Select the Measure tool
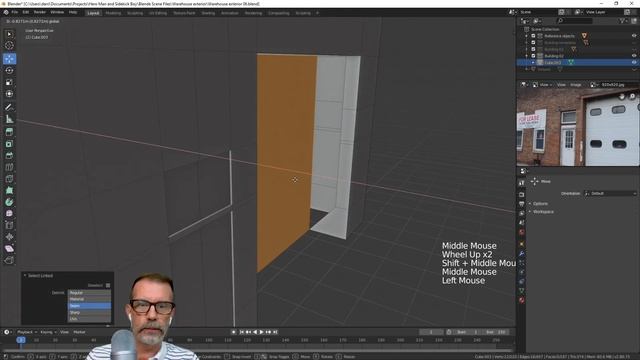640x360 pixels. click(9, 119)
